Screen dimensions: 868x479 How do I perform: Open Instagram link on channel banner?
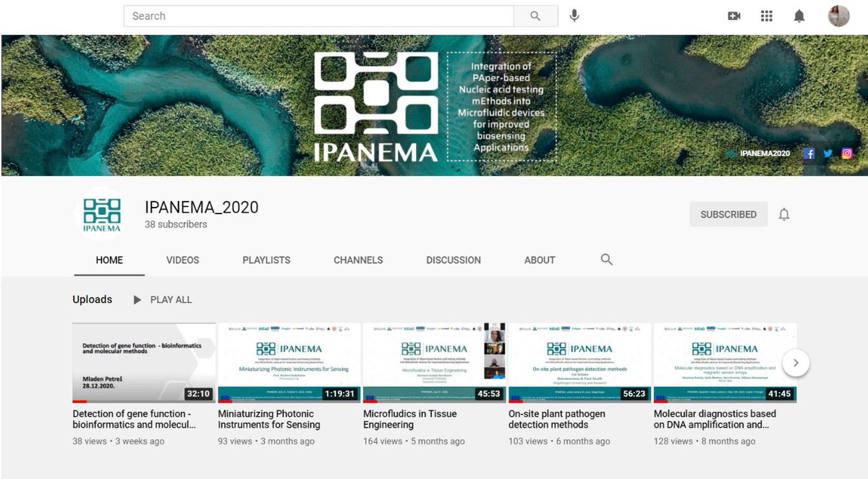[x=847, y=153]
